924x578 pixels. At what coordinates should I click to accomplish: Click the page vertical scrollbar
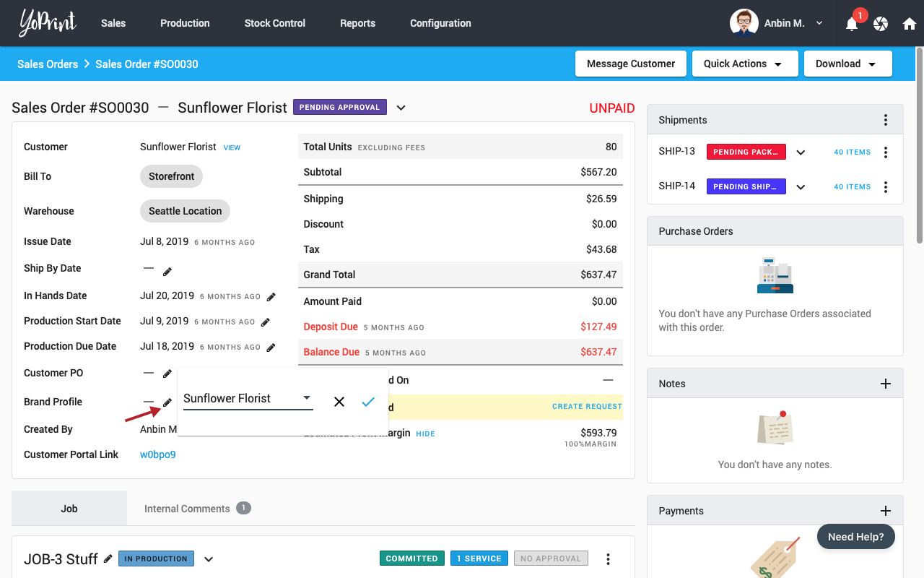919,144
